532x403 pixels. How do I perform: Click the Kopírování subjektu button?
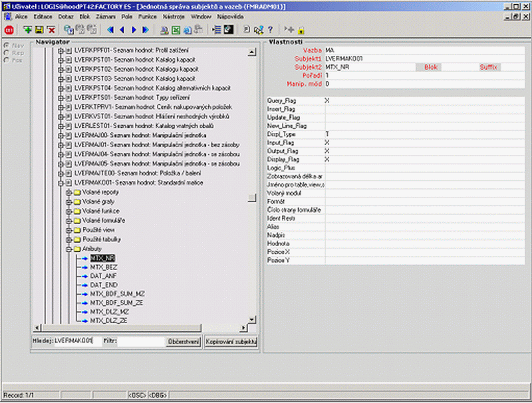(x=231, y=341)
